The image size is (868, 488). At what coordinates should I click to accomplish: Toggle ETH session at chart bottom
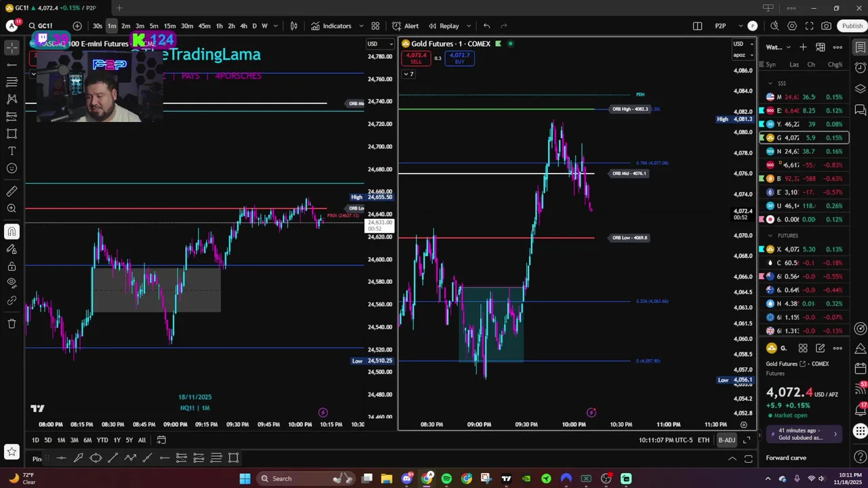click(704, 440)
